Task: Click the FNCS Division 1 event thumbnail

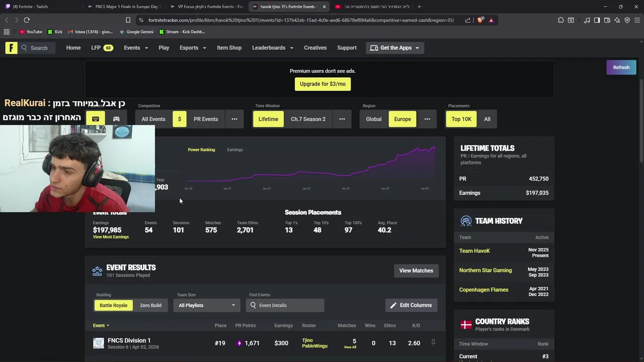Action: (x=99, y=343)
